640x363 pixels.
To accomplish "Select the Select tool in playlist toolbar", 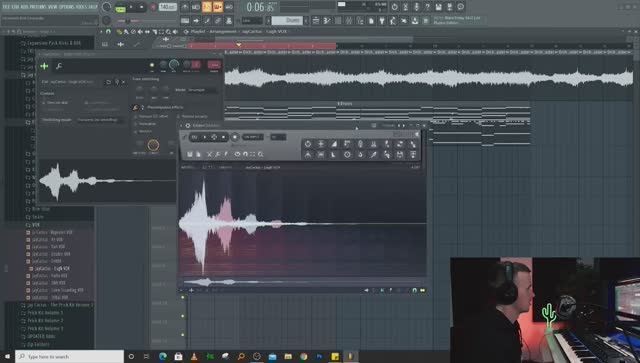I will point(161,31).
